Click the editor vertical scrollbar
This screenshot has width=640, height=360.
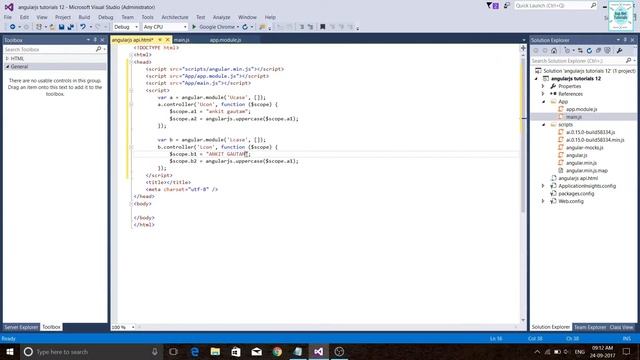click(523, 187)
